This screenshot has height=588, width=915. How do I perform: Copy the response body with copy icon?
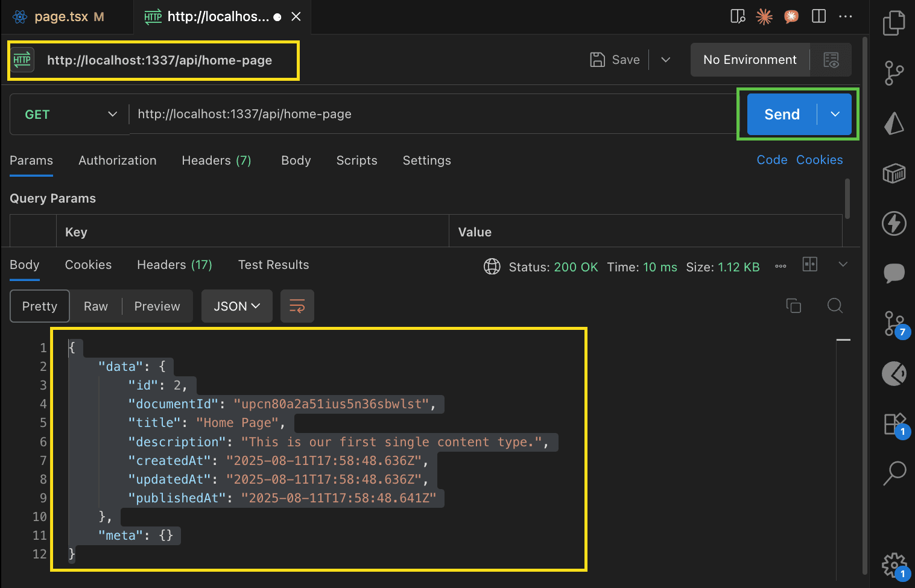pyautogui.click(x=793, y=306)
